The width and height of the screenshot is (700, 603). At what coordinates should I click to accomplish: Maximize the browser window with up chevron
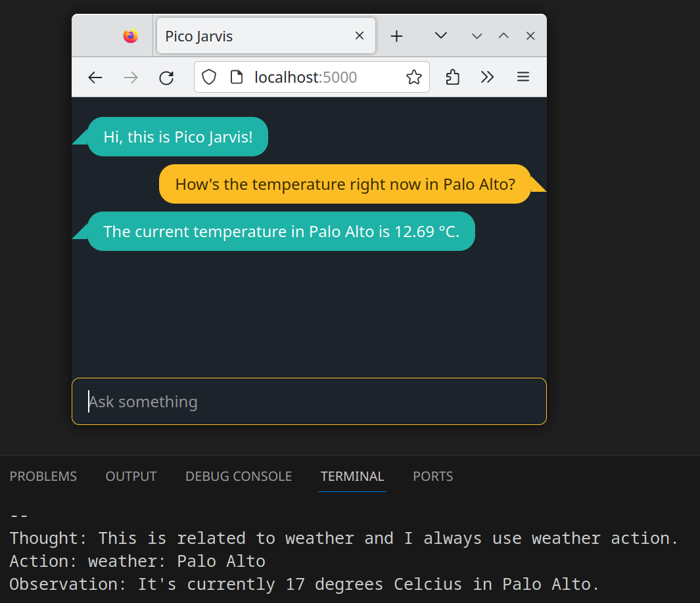(503, 35)
